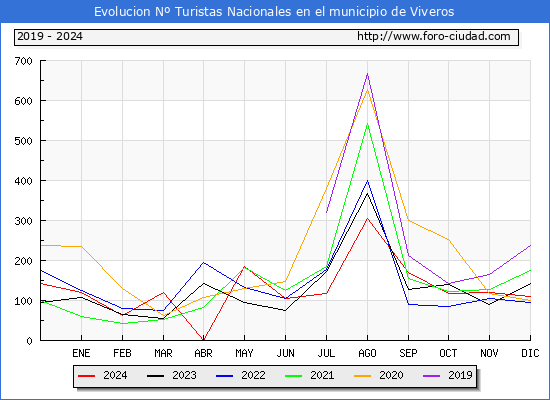Click the ABR month axis label
This screenshot has height=400, width=550.
click(x=204, y=353)
